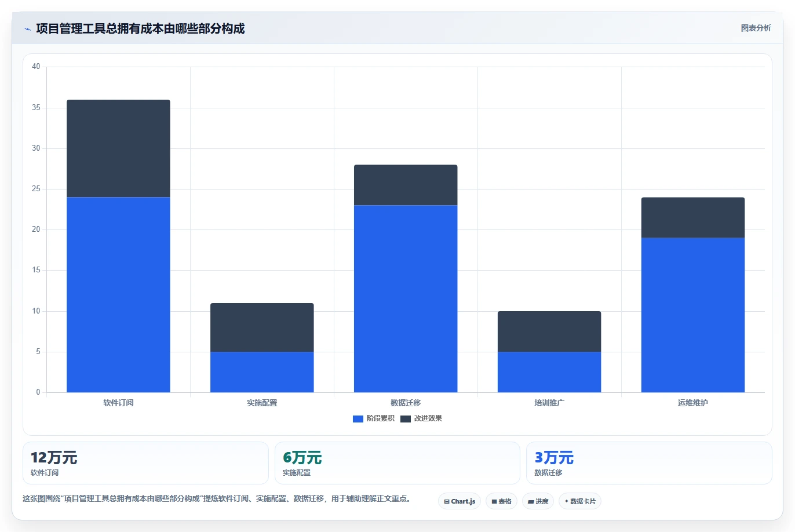Click the dark segment of 实施配置 bar

click(262, 327)
